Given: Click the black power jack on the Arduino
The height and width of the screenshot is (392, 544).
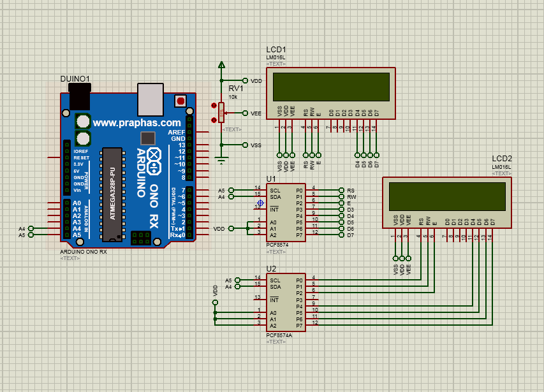Looking at the screenshot, I should pos(80,97).
